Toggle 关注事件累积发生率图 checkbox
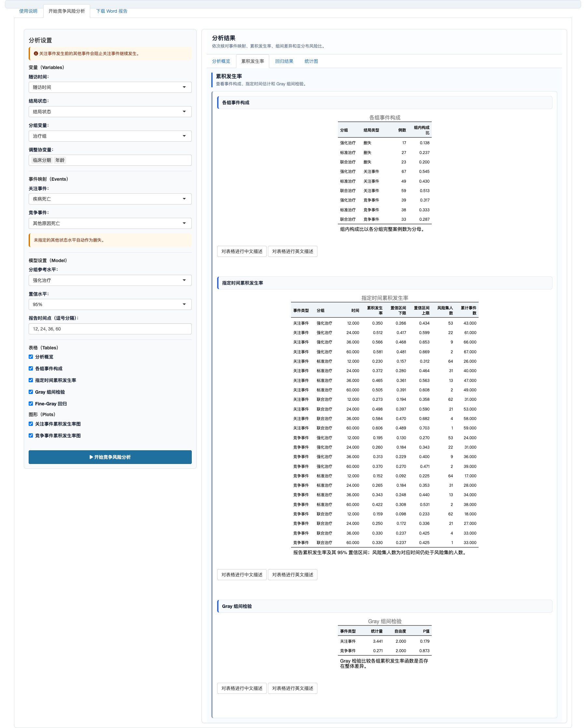 point(31,424)
